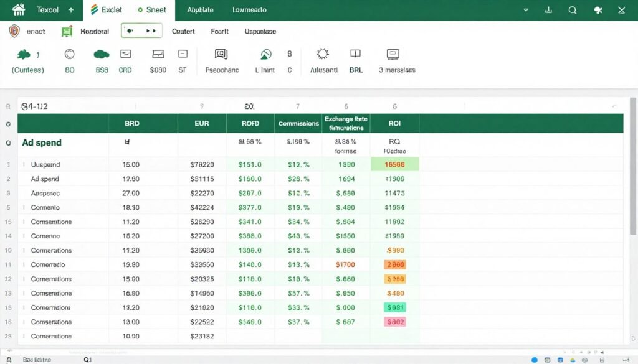
Task: Switch to the Exclet tab
Action: pos(107,10)
